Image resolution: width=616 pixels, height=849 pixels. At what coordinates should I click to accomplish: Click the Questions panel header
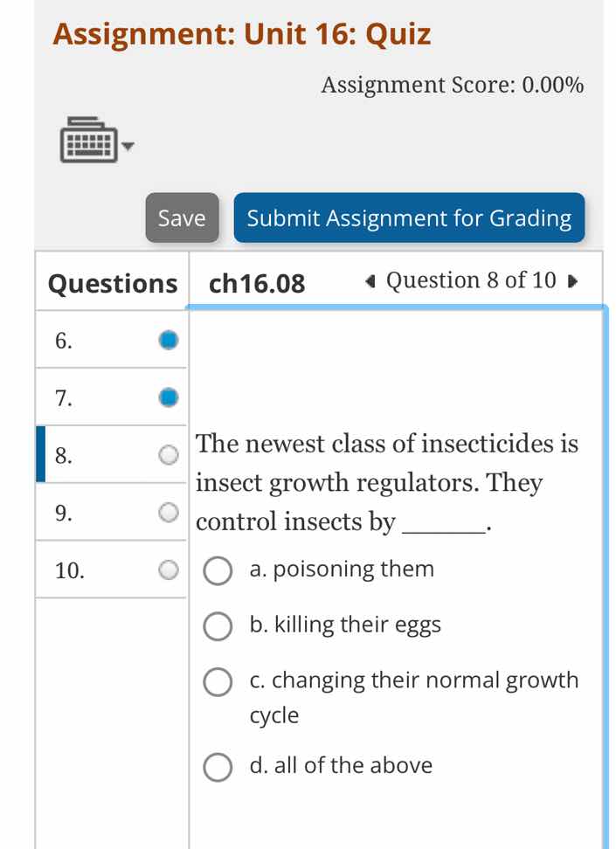(111, 282)
